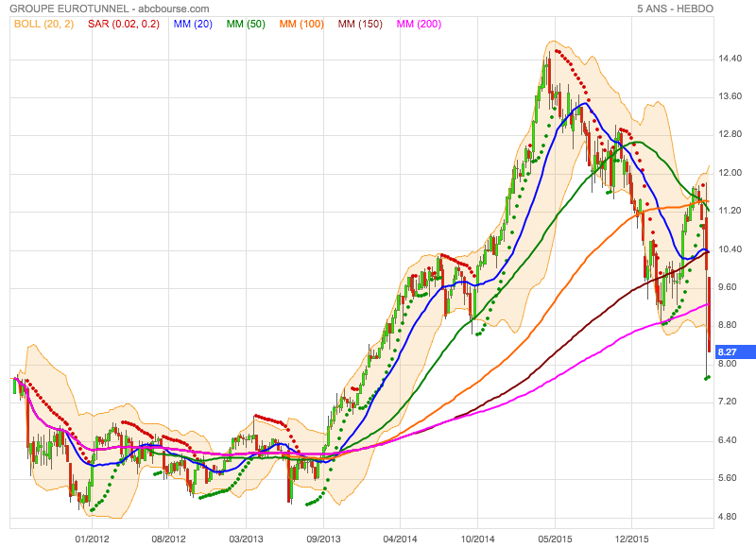
Task: Click the 08/2012 date axis label
Action: (169, 539)
